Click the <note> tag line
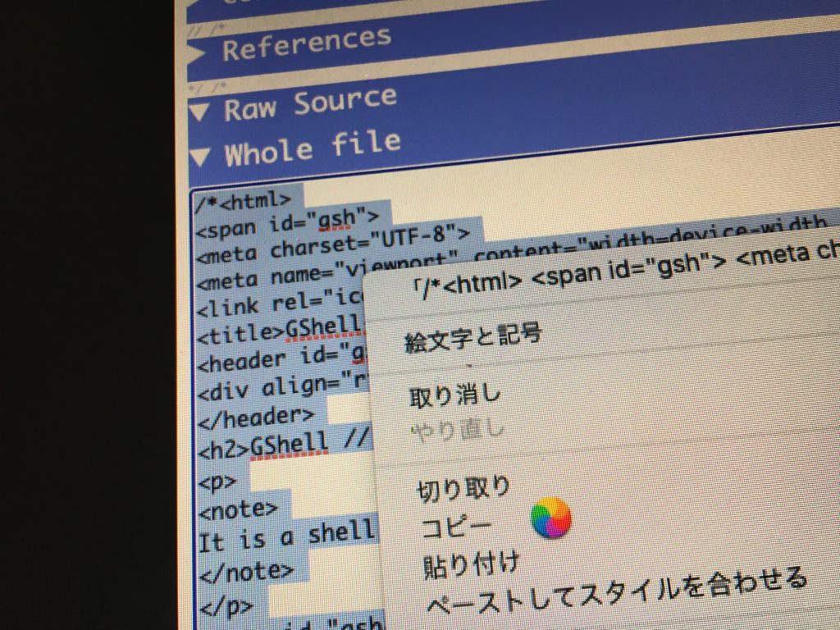Screen dimensions: 840x630 [x=239, y=509]
